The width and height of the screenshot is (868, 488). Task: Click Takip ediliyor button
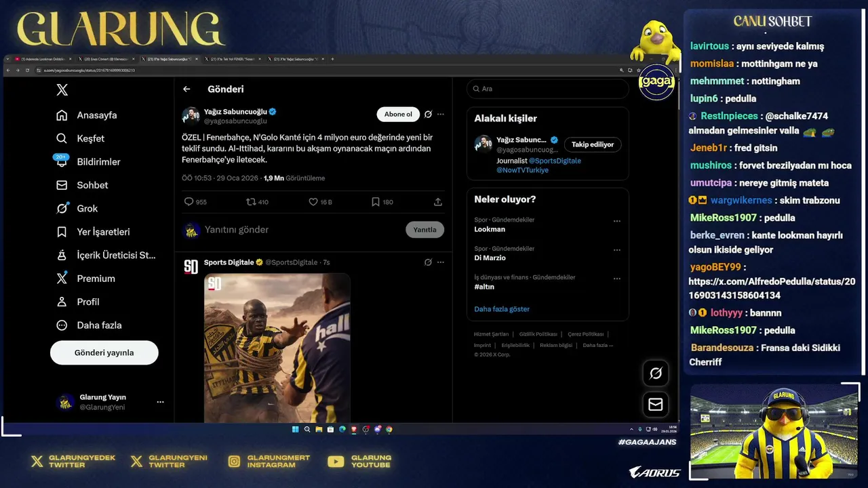point(593,144)
